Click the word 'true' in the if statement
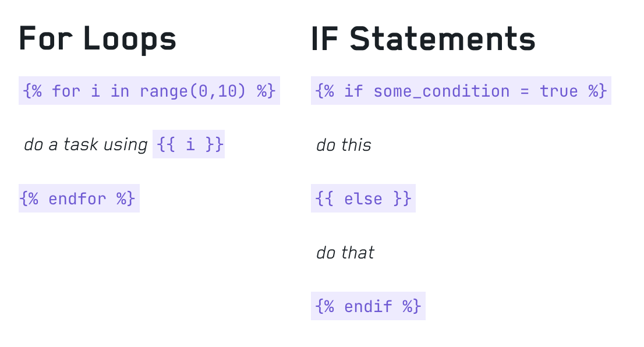Screen dimensions: 644x347 (558, 91)
